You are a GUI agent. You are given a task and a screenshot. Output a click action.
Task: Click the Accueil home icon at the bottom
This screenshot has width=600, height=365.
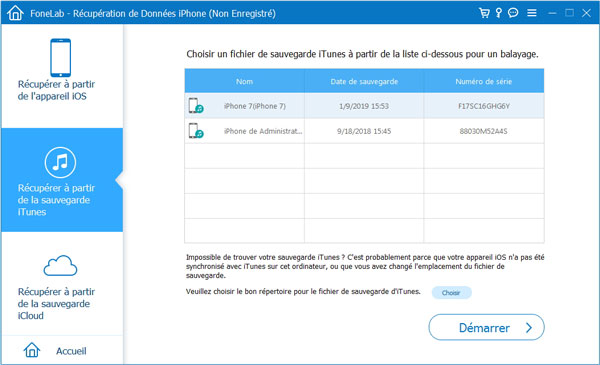click(x=32, y=350)
